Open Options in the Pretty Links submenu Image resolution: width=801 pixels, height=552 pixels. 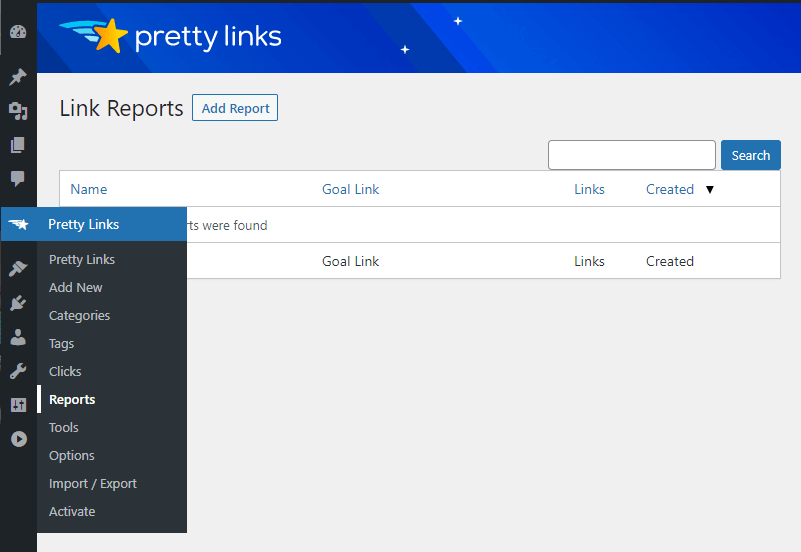[72, 455]
